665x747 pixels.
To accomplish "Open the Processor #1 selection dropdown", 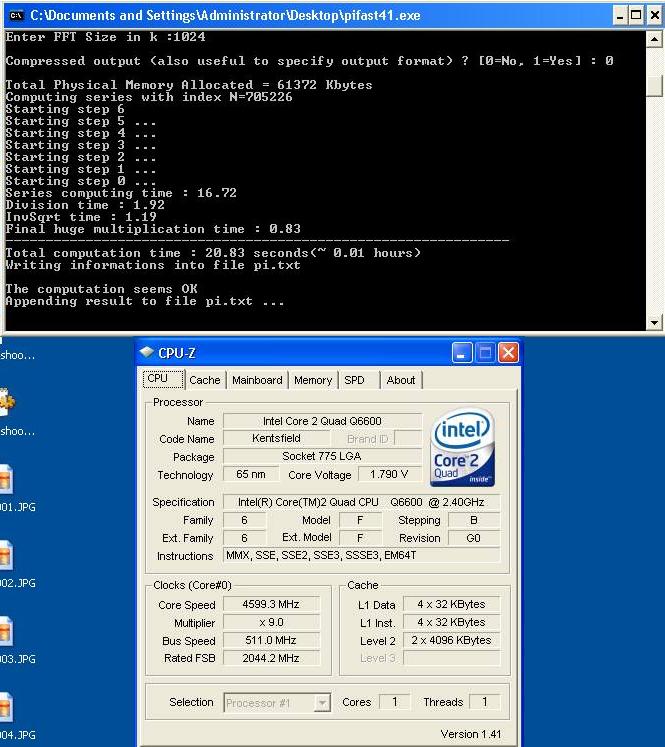I will point(277,703).
